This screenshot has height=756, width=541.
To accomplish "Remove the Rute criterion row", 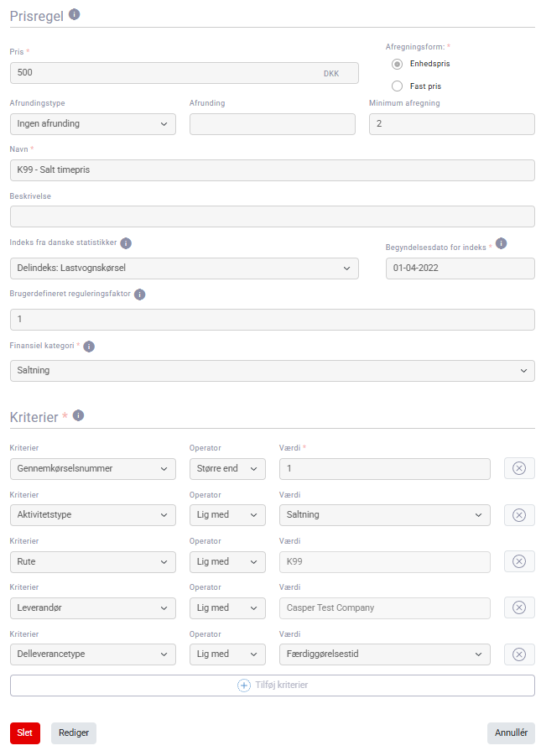I will coord(519,561).
